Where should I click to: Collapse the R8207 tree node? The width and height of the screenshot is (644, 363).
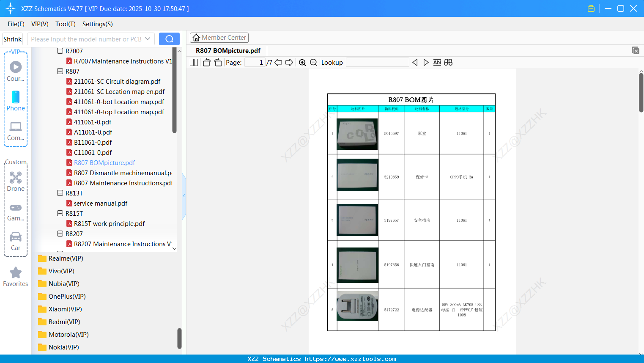pos(60,234)
